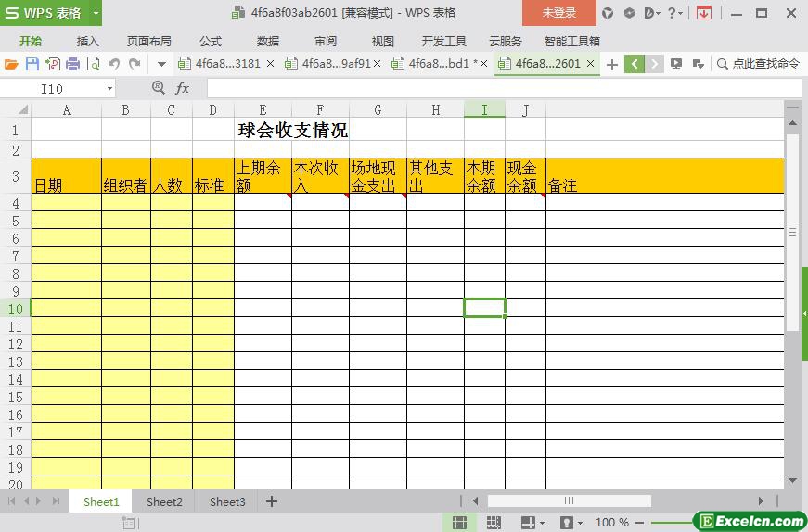Go to previous document tab with green arrow
The height and width of the screenshot is (532, 808).
pos(635,64)
